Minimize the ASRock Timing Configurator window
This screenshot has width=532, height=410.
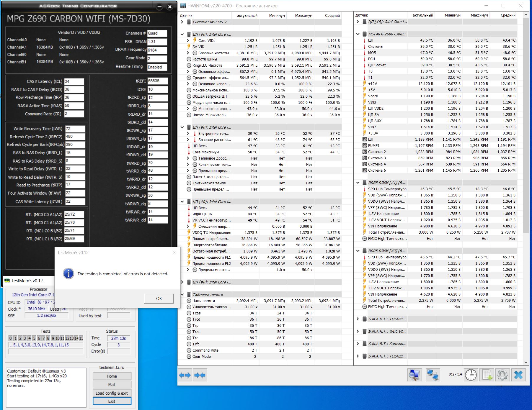tap(159, 7)
